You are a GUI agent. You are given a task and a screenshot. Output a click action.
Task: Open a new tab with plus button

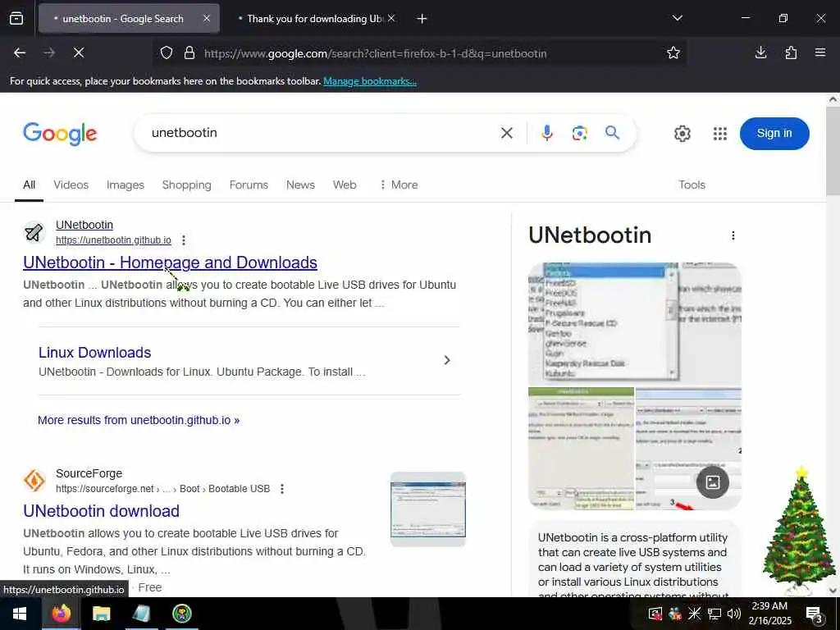[x=422, y=19]
